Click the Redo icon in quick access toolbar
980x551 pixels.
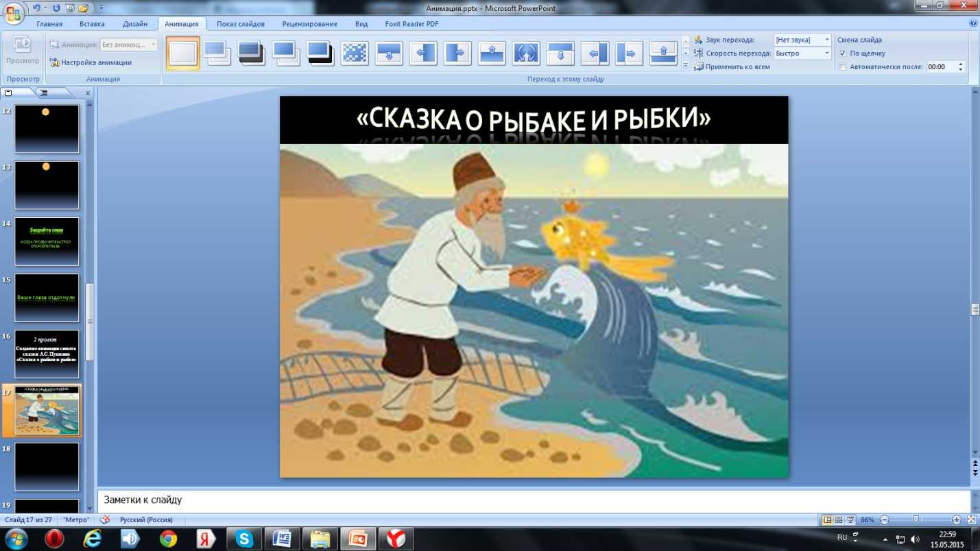click(56, 8)
